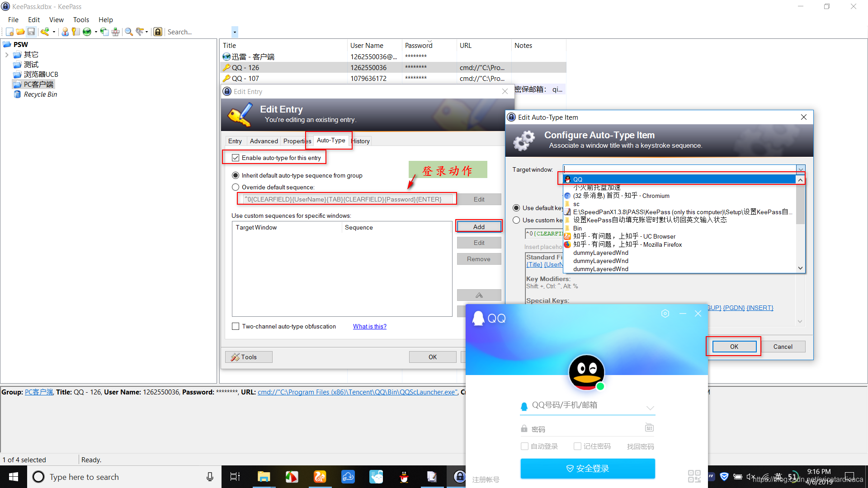This screenshot has width=868, height=488.
Task: Click the Lock workspace padlock icon
Action: click(x=158, y=32)
